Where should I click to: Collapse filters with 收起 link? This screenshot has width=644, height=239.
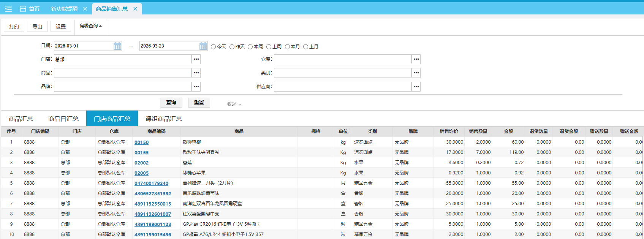coord(234,104)
